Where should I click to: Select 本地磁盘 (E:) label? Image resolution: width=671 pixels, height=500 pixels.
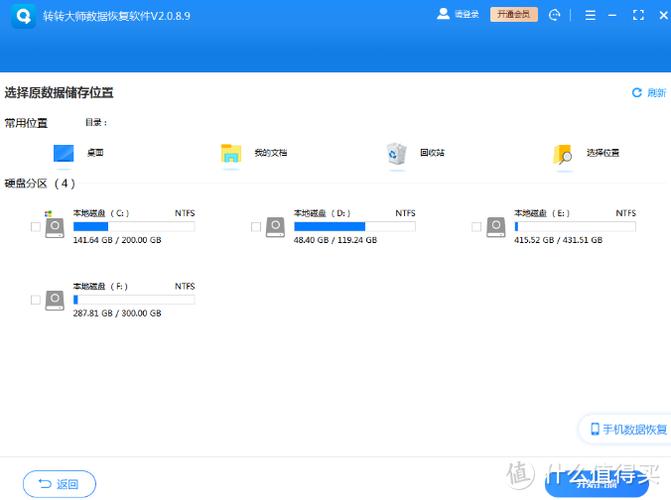click(542, 213)
